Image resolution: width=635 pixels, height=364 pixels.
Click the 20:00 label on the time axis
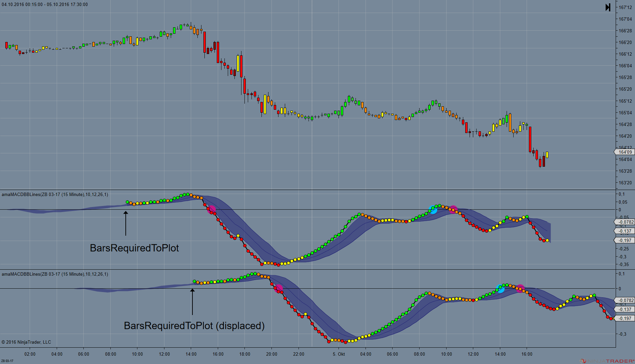(272, 354)
